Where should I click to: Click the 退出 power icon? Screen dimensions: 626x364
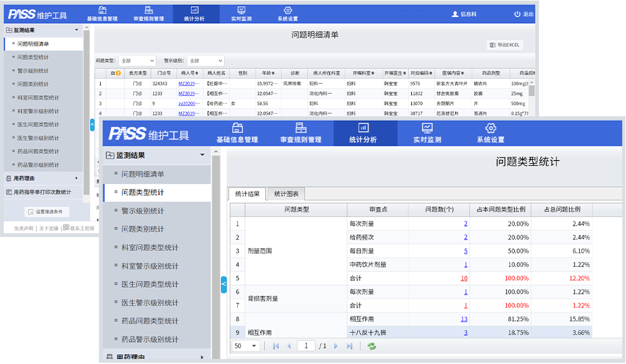[x=517, y=14]
